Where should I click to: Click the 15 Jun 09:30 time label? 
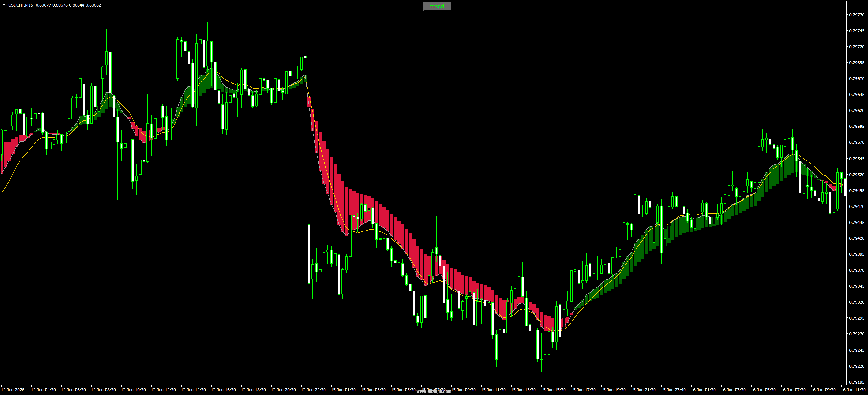463,390
